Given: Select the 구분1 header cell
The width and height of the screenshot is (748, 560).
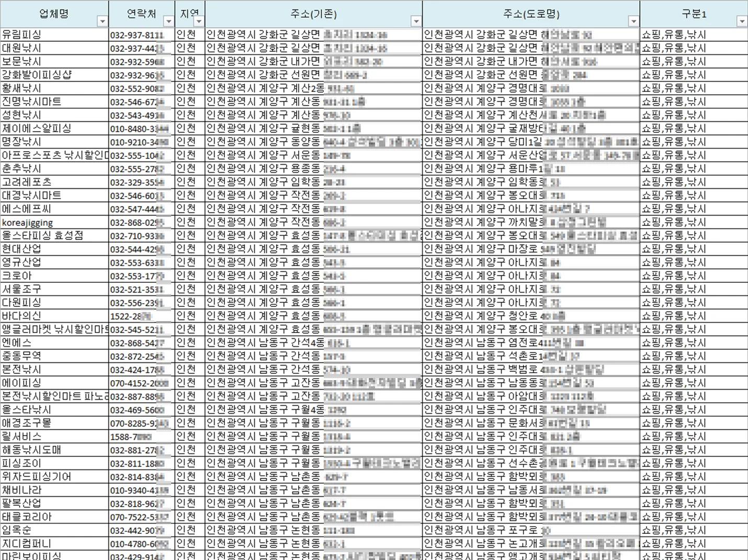Looking at the screenshot, I should [x=694, y=14].
